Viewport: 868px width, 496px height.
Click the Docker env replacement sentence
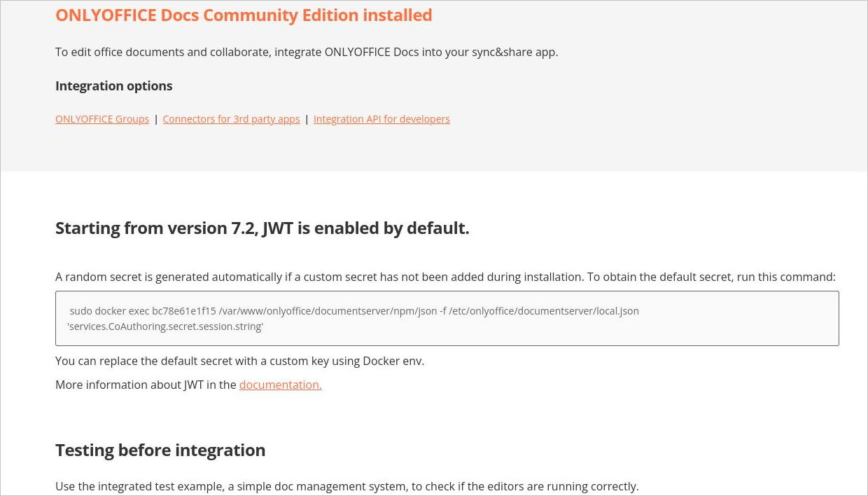(x=239, y=361)
